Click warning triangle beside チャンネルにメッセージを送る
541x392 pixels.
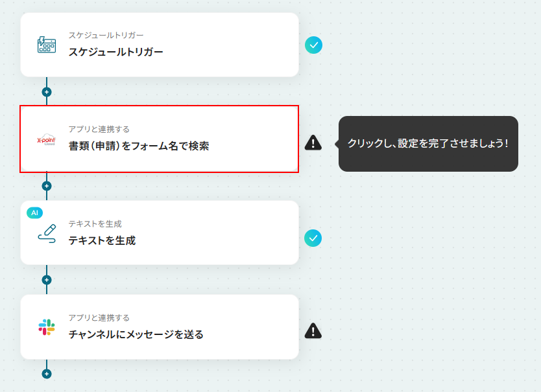click(313, 331)
